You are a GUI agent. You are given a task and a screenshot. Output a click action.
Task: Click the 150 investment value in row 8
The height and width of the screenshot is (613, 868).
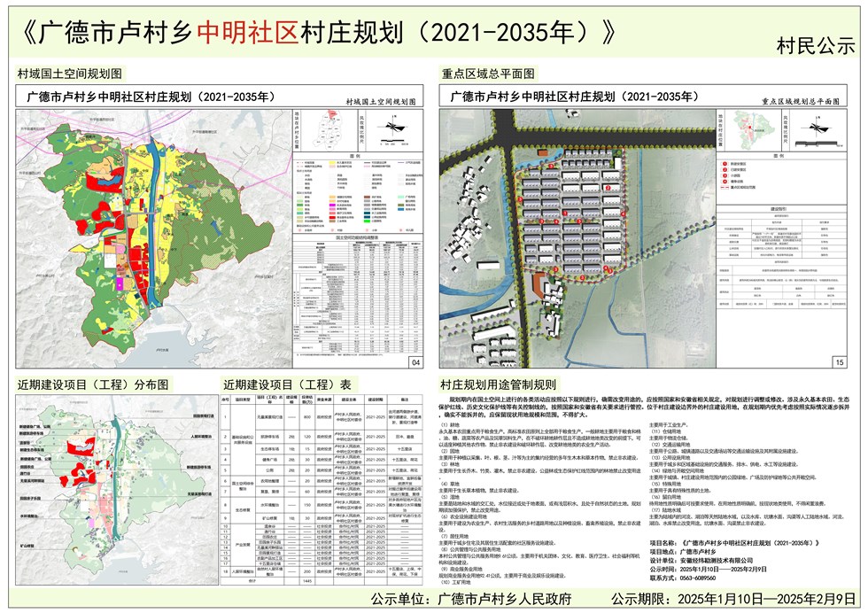click(x=307, y=504)
